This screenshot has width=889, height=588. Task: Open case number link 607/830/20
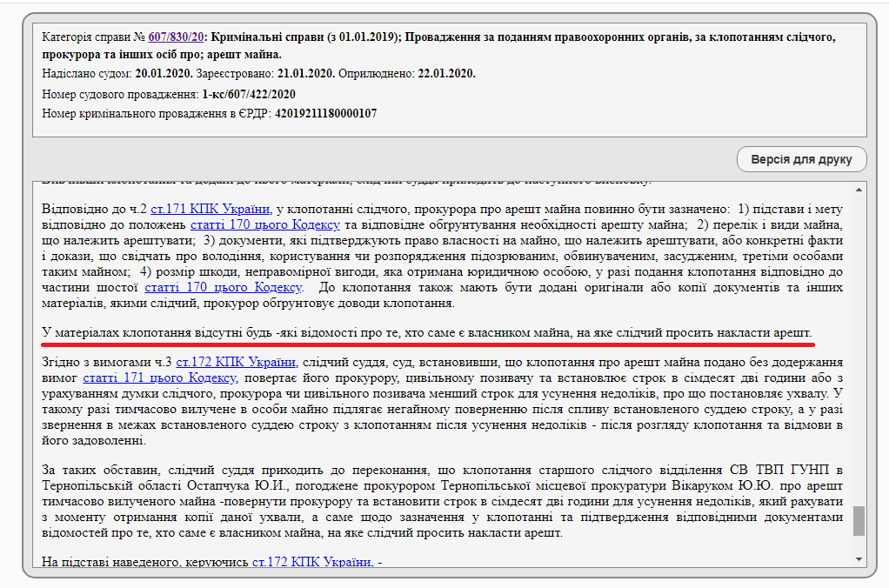point(176,37)
